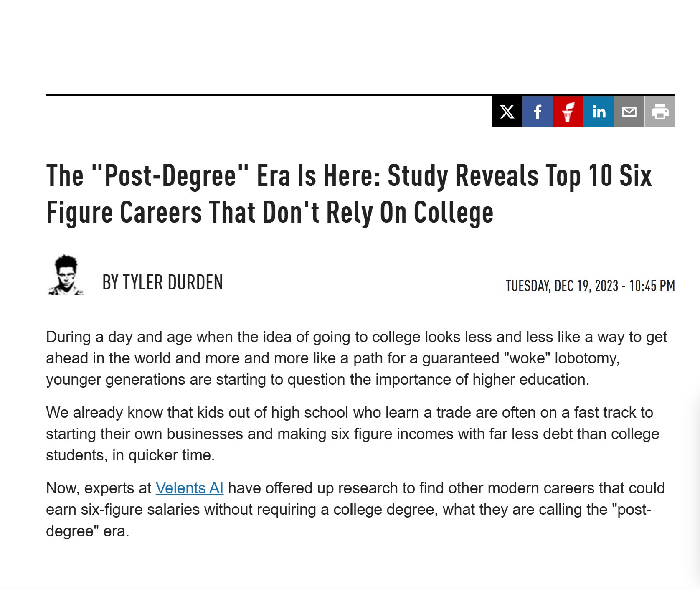This screenshot has height=589, width=700.
Task: Open the Velents AI link
Action: click(x=189, y=488)
